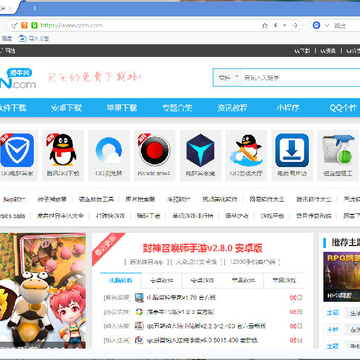Open the 专题合集 navigation menu
Image resolution: width=360 pixels, height=360 pixels.
[x=177, y=108]
